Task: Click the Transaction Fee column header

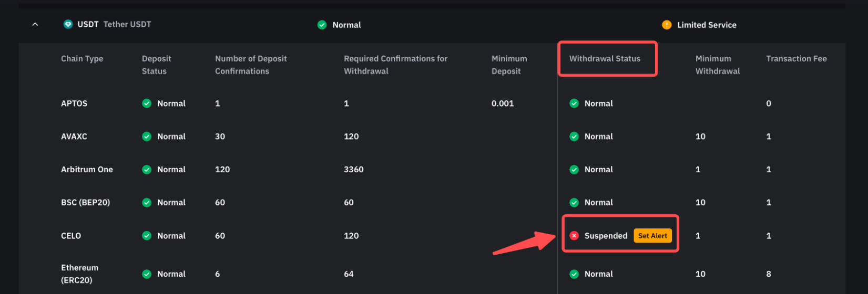Action: pos(796,59)
